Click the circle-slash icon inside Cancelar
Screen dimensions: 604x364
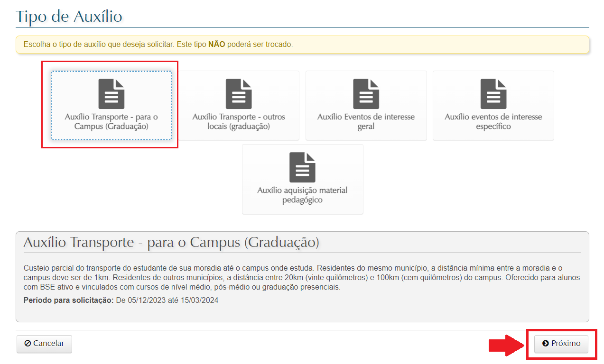(28, 344)
